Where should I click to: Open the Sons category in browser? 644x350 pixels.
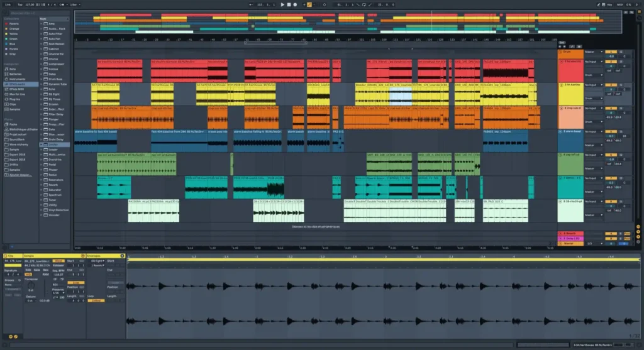pyautogui.click(x=13, y=69)
